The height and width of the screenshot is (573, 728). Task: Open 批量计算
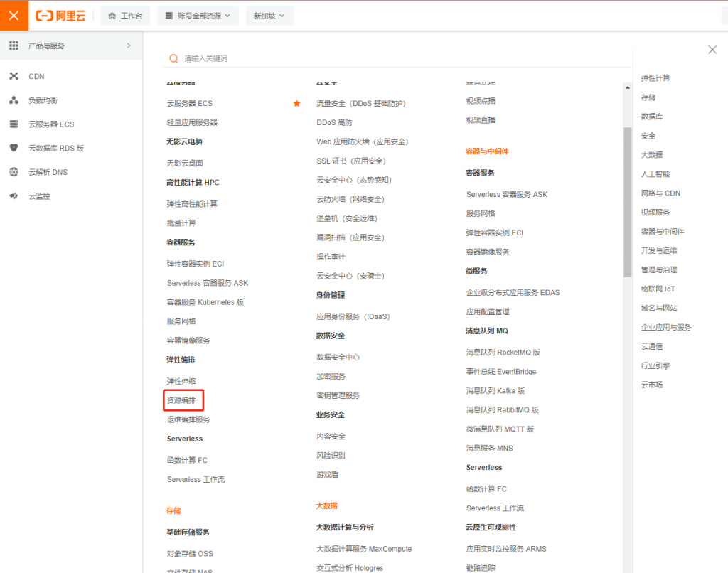181,223
